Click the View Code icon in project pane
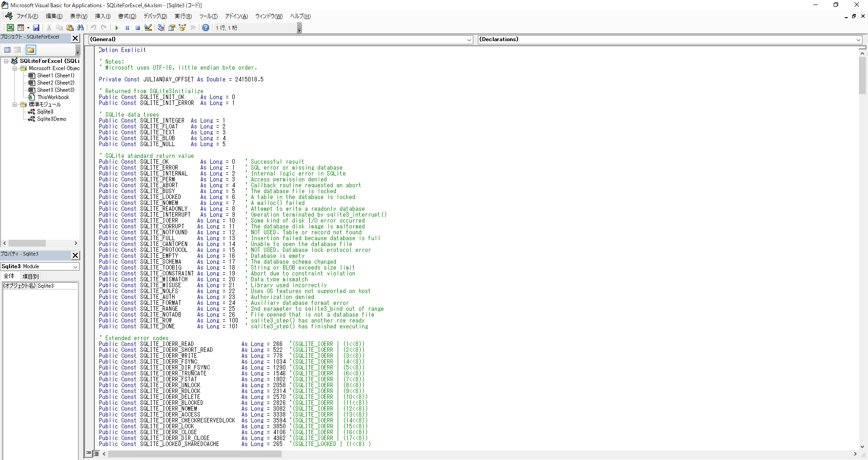This screenshot has width=868, height=460. point(8,50)
